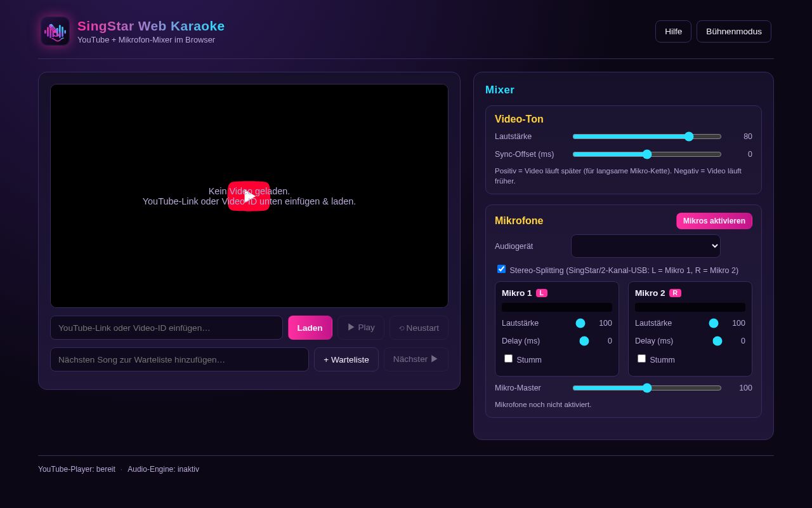Click Neustart to restart video
The height and width of the screenshot is (508, 812).
pos(419,328)
